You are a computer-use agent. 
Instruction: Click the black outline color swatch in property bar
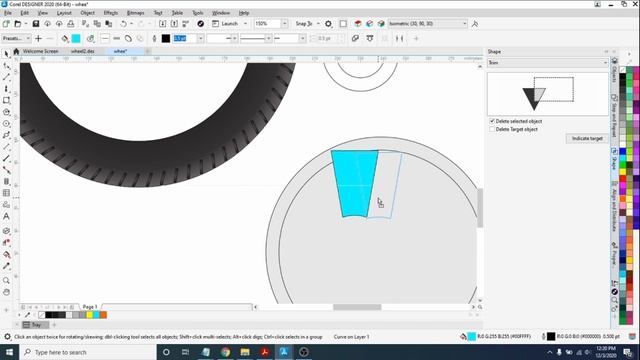pos(166,38)
